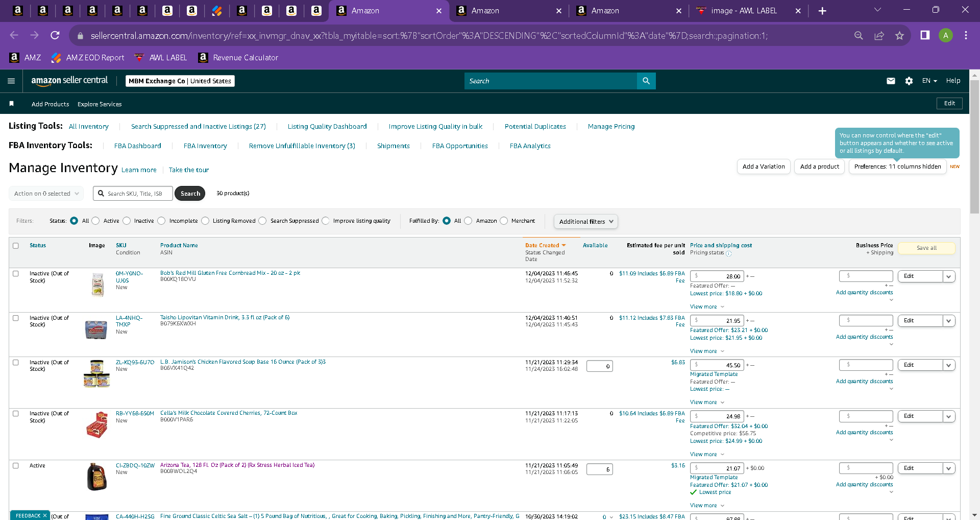This screenshot has width=980, height=520.
Task: Select the L.B. Jamison's row checkbox
Action: tap(16, 363)
